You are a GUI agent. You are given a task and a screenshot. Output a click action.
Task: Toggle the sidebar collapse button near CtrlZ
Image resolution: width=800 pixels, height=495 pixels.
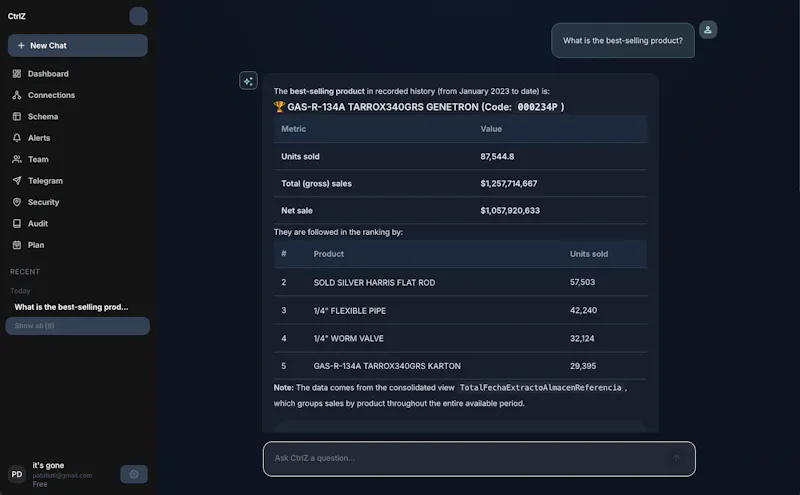pyautogui.click(x=138, y=16)
